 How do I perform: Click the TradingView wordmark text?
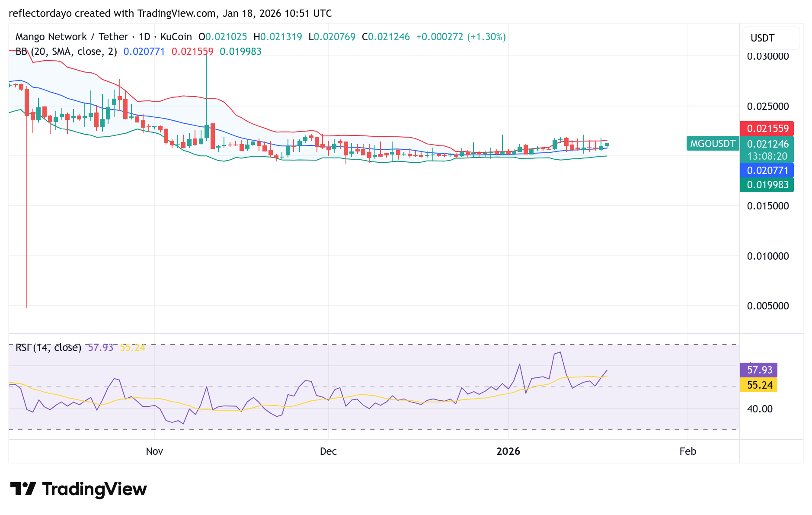click(95, 489)
